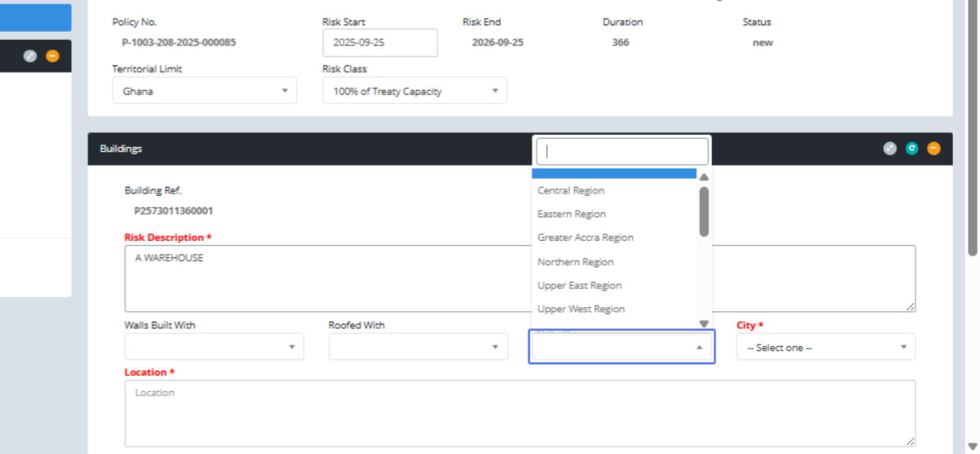Collapse the left sidebar panel using orange minus
This screenshot has width=980, height=454.
click(52, 56)
